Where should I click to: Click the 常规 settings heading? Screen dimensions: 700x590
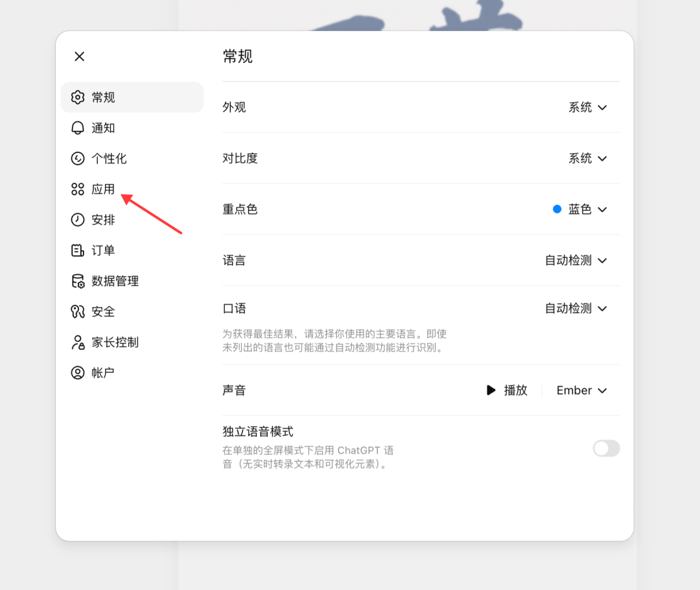[238, 56]
